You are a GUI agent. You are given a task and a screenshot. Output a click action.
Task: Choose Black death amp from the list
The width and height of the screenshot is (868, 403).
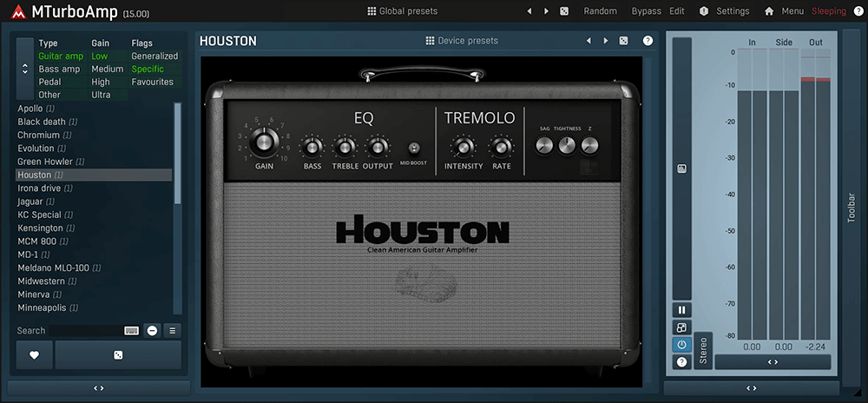(x=94, y=122)
